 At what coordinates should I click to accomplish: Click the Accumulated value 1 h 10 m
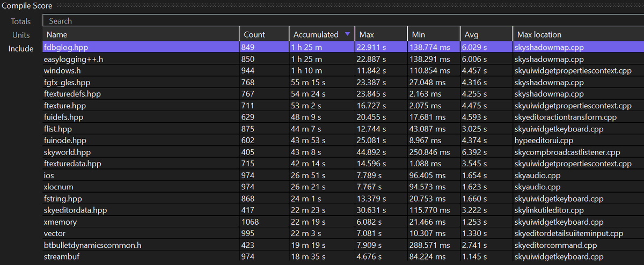click(307, 71)
